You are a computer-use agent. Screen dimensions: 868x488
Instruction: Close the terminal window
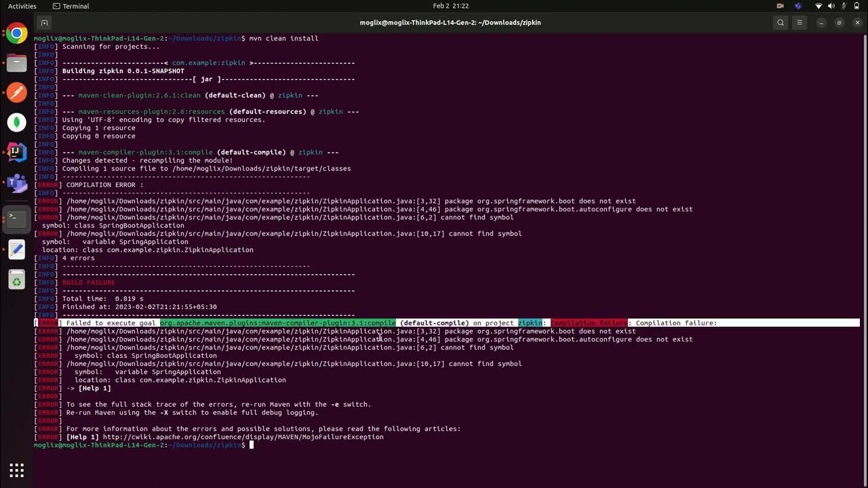(856, 22)
